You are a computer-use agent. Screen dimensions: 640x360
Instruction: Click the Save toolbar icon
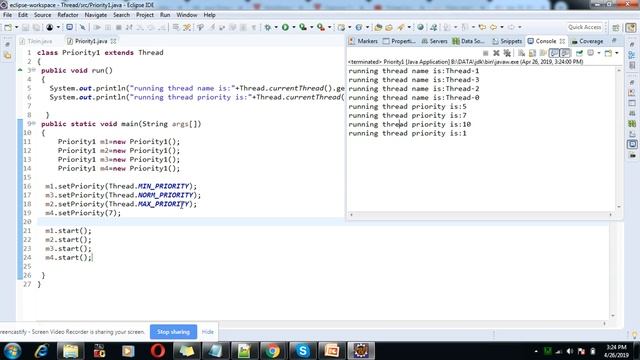25,27
